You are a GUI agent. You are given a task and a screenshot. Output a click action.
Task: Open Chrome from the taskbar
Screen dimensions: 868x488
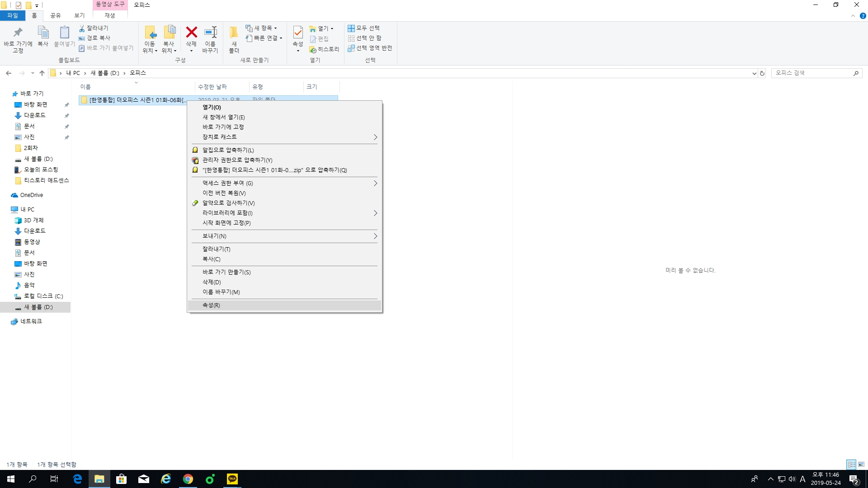[188, 479]
